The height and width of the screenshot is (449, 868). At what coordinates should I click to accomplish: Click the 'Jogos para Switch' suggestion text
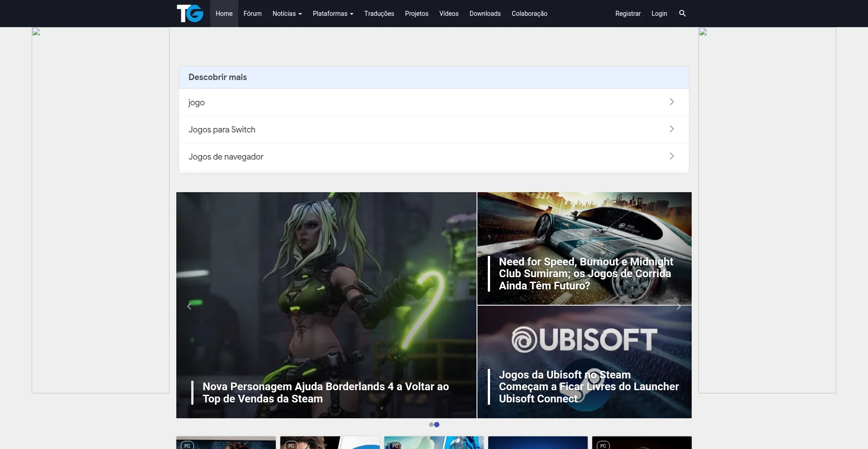(222, 130)
